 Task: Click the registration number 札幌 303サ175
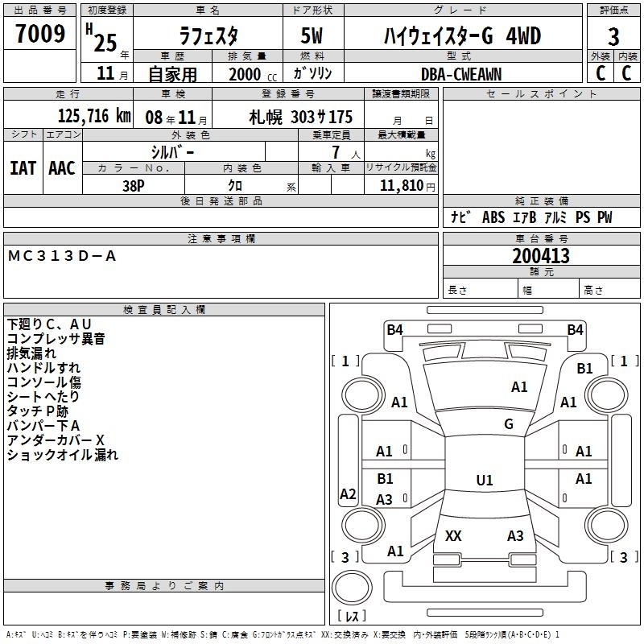pyautogui.click(x=300, y=117)
